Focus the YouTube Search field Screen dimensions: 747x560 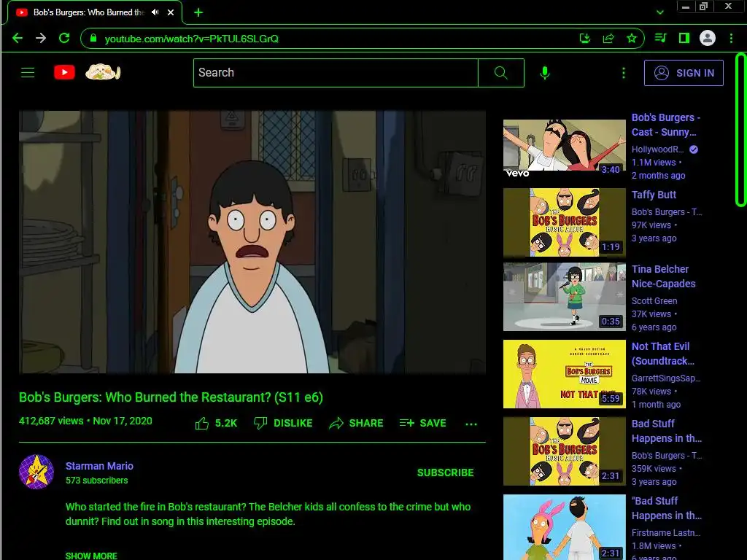coord(336,73)
